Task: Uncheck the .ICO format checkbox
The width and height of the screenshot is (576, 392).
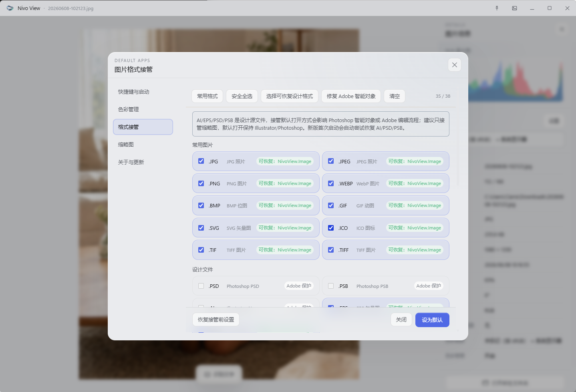Action: [331, 227]
